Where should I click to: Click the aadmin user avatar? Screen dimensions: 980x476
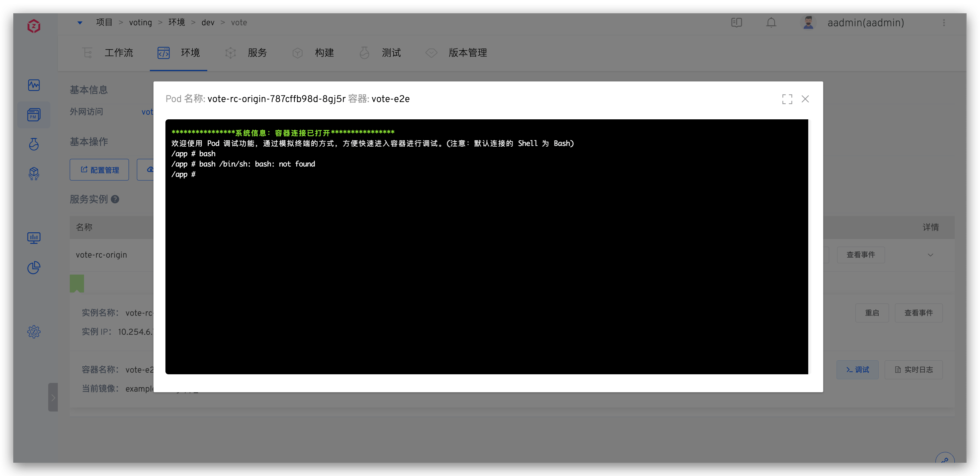tap(809, 22)
